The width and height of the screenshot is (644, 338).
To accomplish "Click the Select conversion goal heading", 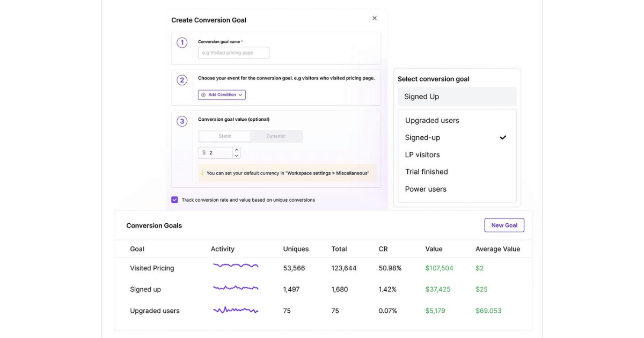I will 434,79.
